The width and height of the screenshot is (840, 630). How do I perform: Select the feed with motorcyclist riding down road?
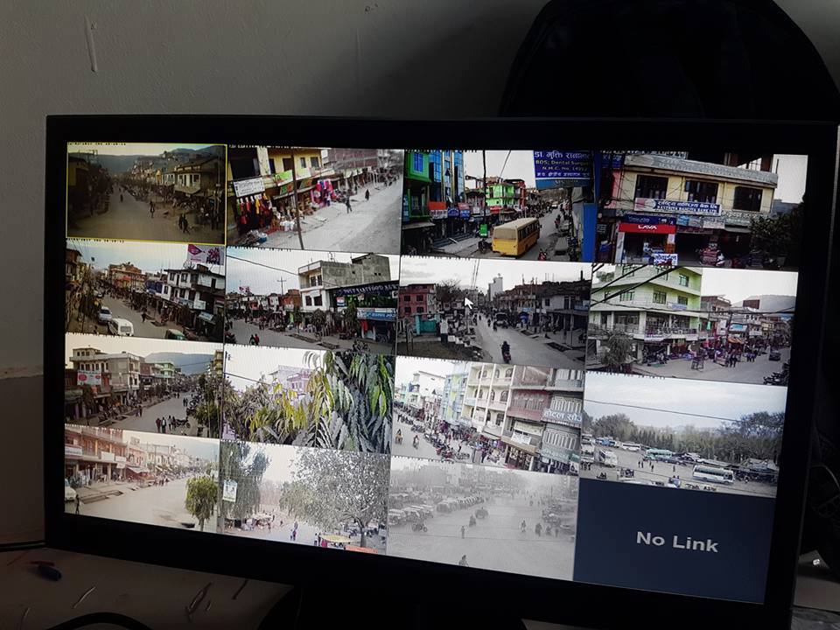[493, 311]
